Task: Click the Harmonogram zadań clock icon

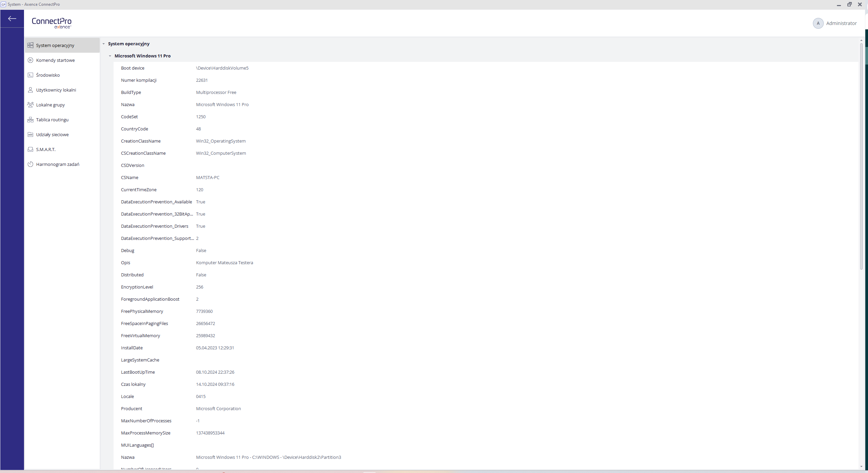Action: point(30,164)
